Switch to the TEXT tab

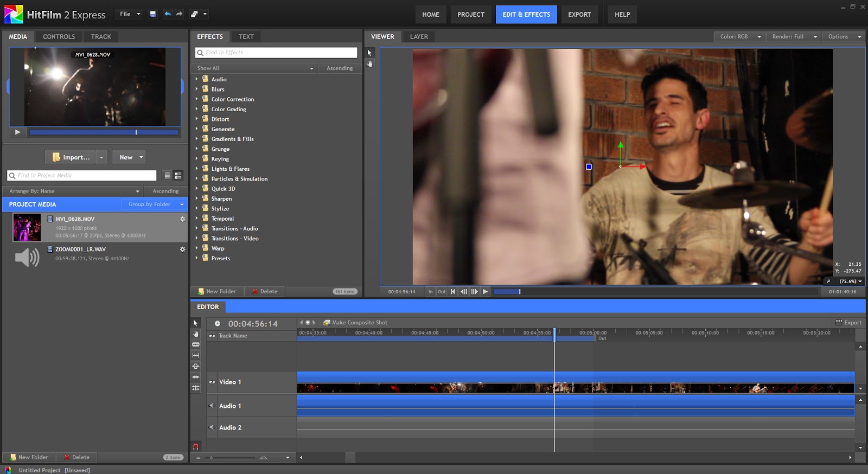(x=246, y=37)
